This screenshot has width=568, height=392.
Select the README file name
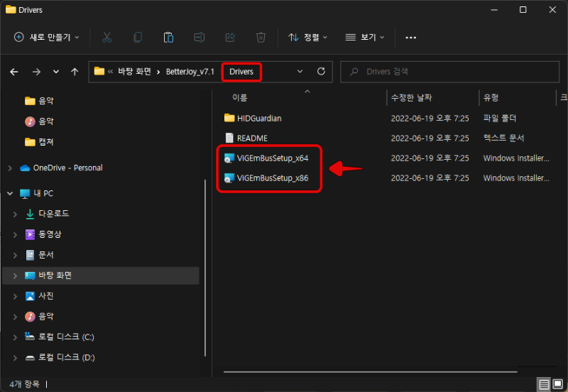252,138
